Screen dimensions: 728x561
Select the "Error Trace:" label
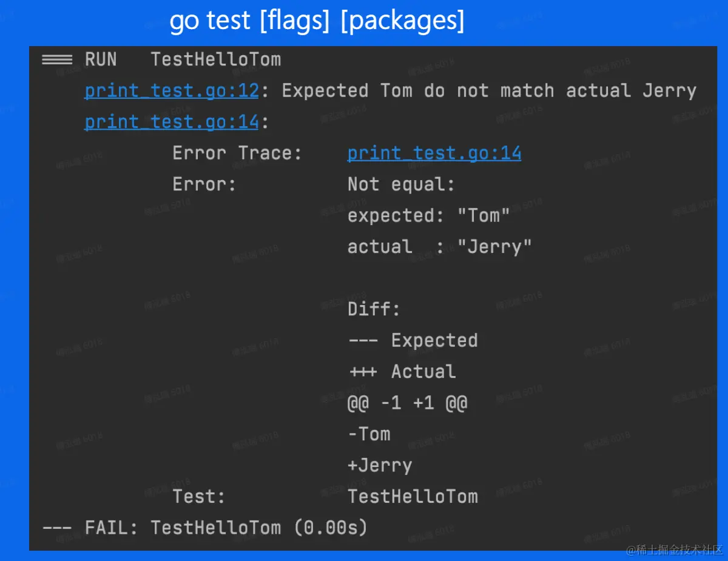click(237, 153)
